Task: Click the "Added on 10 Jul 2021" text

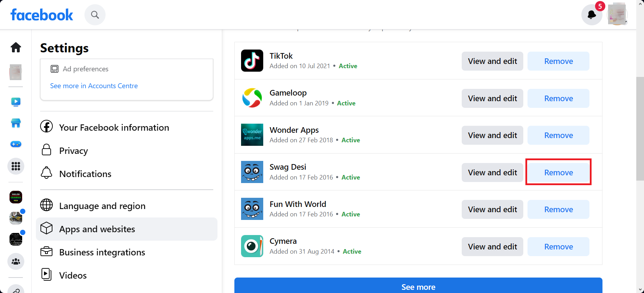Action: pos(300,66)
